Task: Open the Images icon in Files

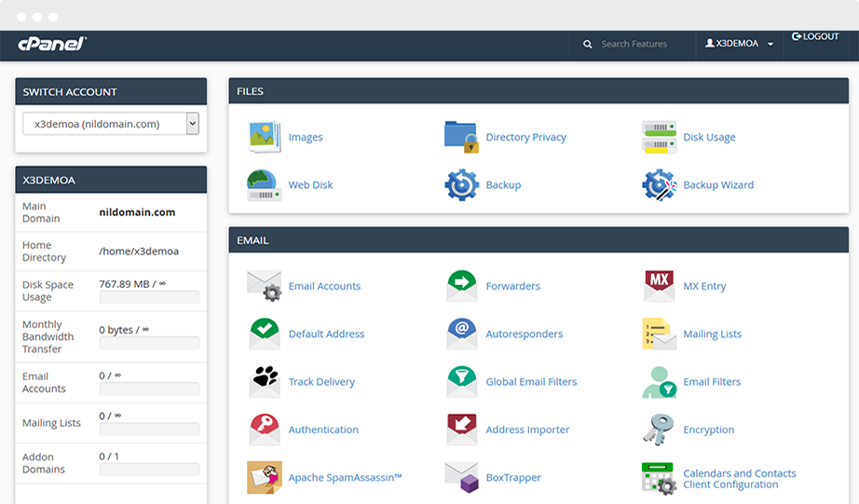Action: (x=265, y=137)
